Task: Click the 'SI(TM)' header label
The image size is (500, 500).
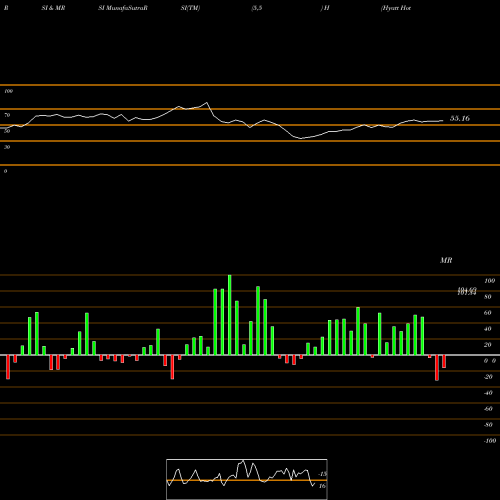Action: 190,8
